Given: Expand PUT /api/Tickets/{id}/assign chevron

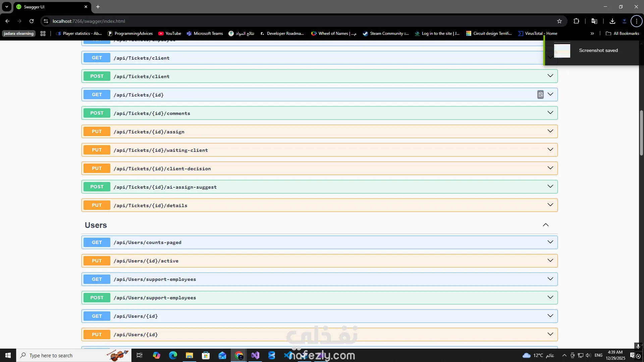Looking at the screenshot, I should pos(550,131).
